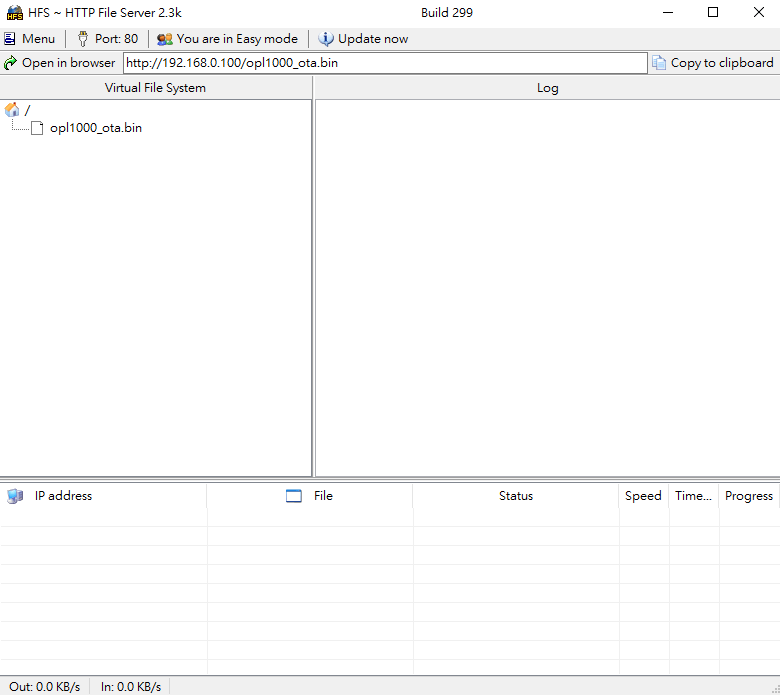The width and height of the screenshot is (780, 695).
Task: Close the HFS window
Action: click(x=759, y=12)
